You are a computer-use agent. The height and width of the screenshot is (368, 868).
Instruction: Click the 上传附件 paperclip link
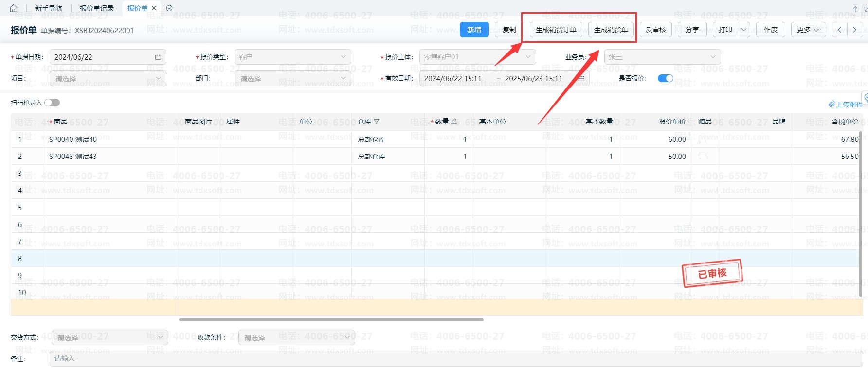point(845,104)
